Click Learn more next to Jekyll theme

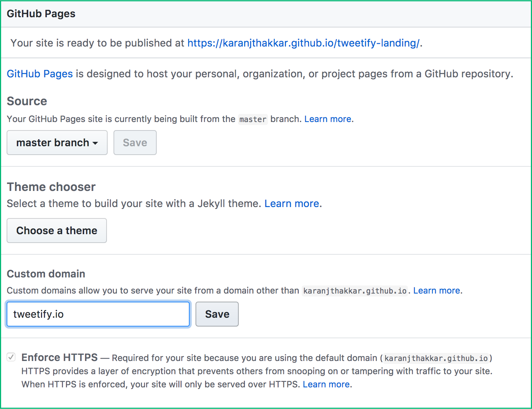point(292,203)
